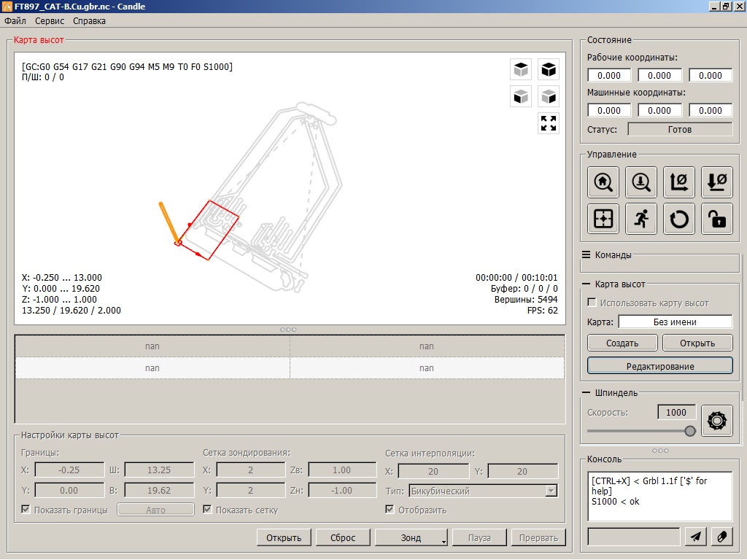Click the 'Без имени' map name field
The height and width of the screenshot is (560, 747).
[x=675, y=322]
